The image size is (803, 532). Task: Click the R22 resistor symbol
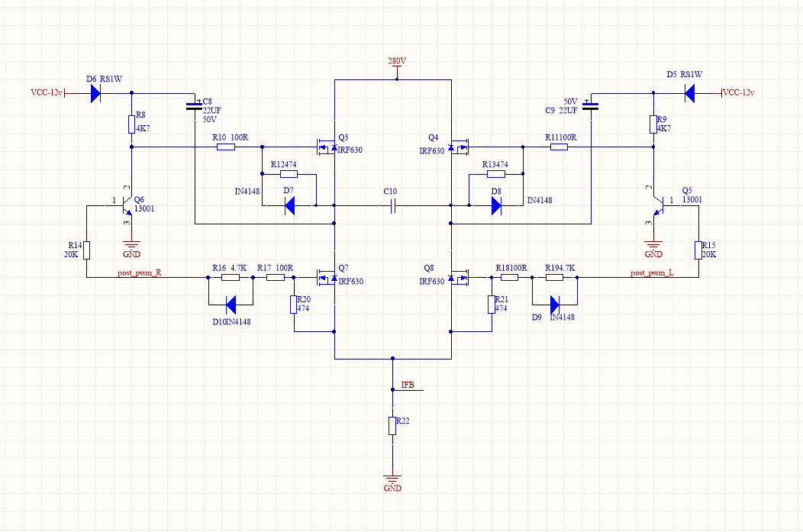[392, 426]
